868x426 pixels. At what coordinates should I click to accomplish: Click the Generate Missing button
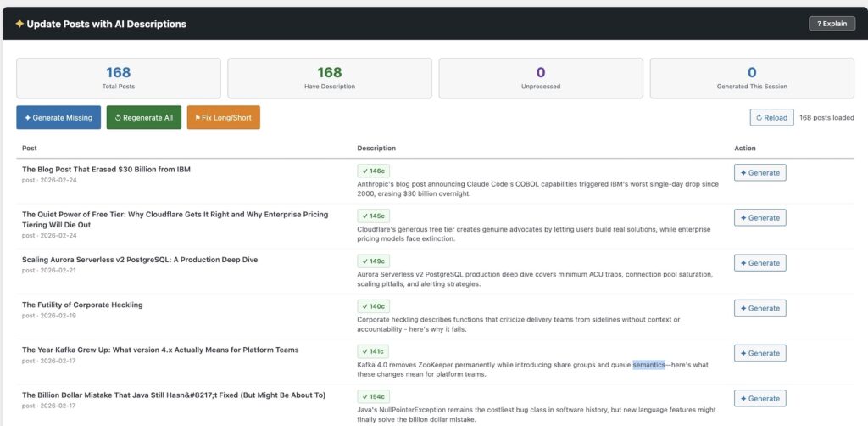[x=58, y=118]
